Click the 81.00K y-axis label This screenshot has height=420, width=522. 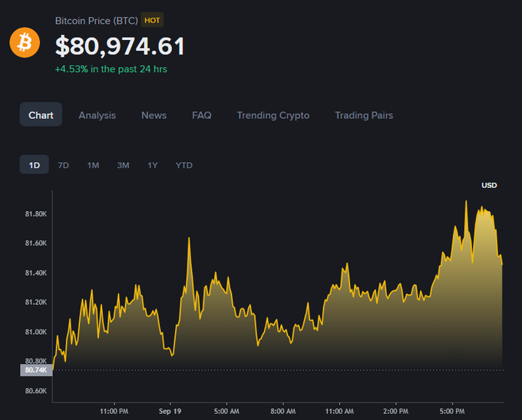coord(36,332)
